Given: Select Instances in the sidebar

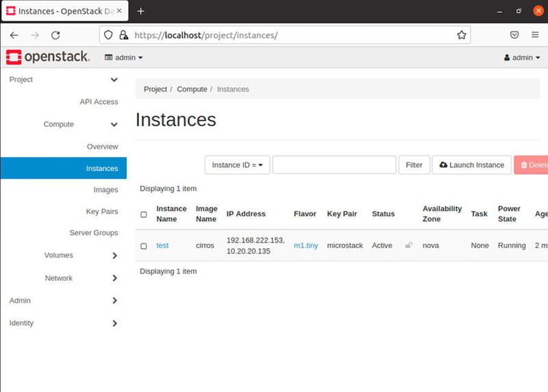Looking at the screenshot, I should (x=63, y=168).
